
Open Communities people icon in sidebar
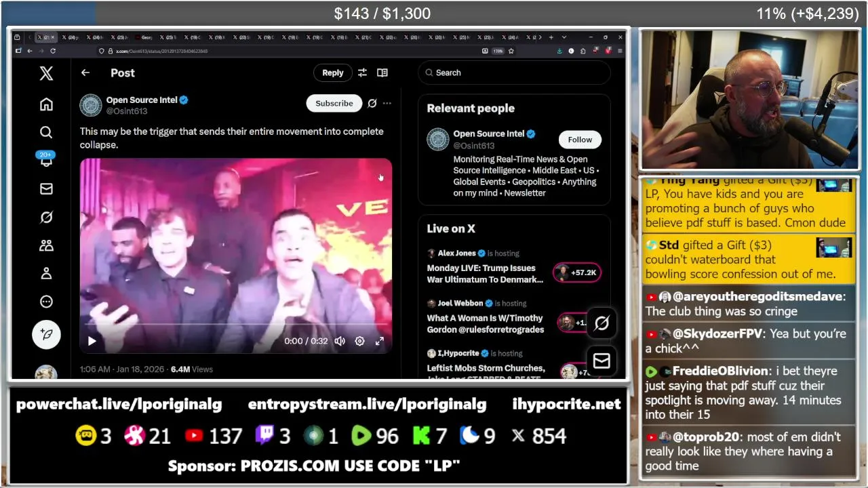(x=46, y=245)
